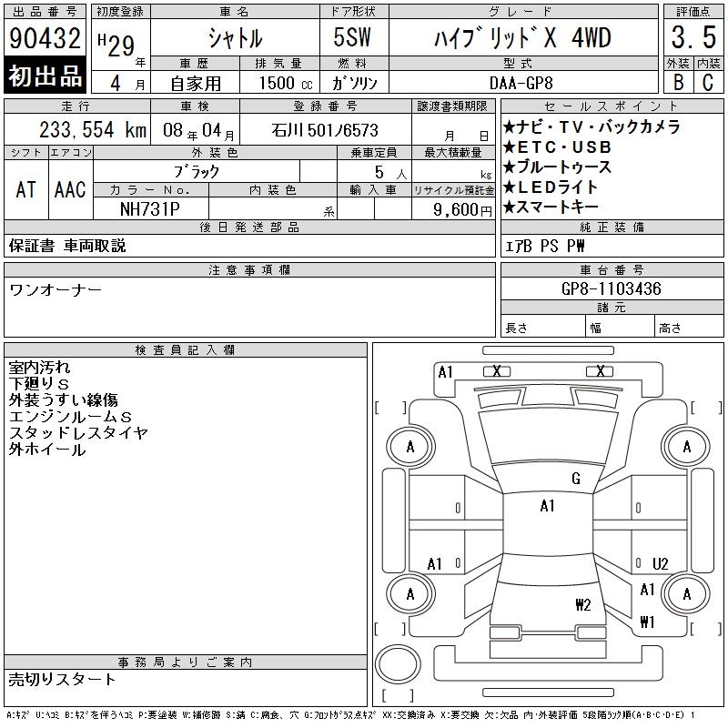Image resolution: width=728 pixels, height=728 pixels.
Task: Click the A1 mark on the roof
Action: (x=548, y=506)
